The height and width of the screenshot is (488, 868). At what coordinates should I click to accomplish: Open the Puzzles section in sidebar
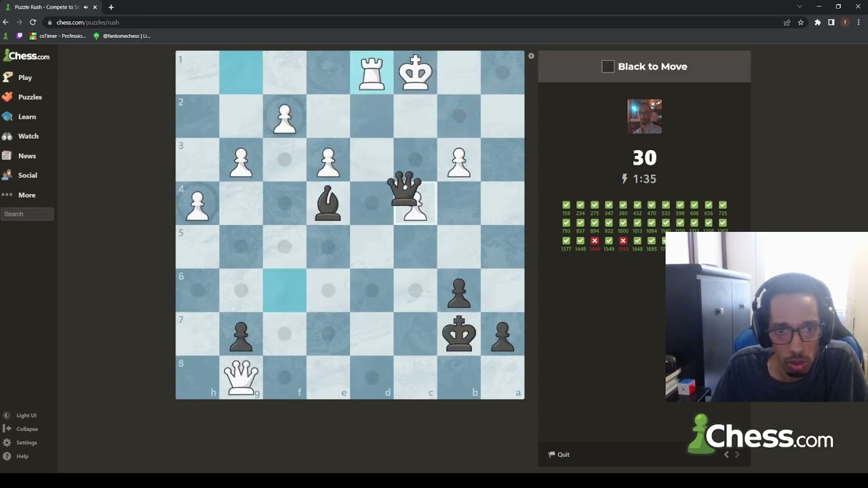[x=22, y=97]
